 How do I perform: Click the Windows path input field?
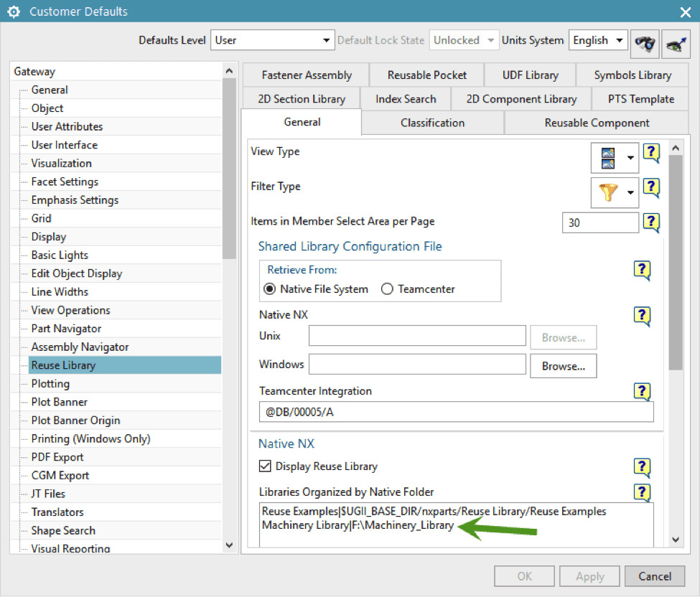(417, 365)
